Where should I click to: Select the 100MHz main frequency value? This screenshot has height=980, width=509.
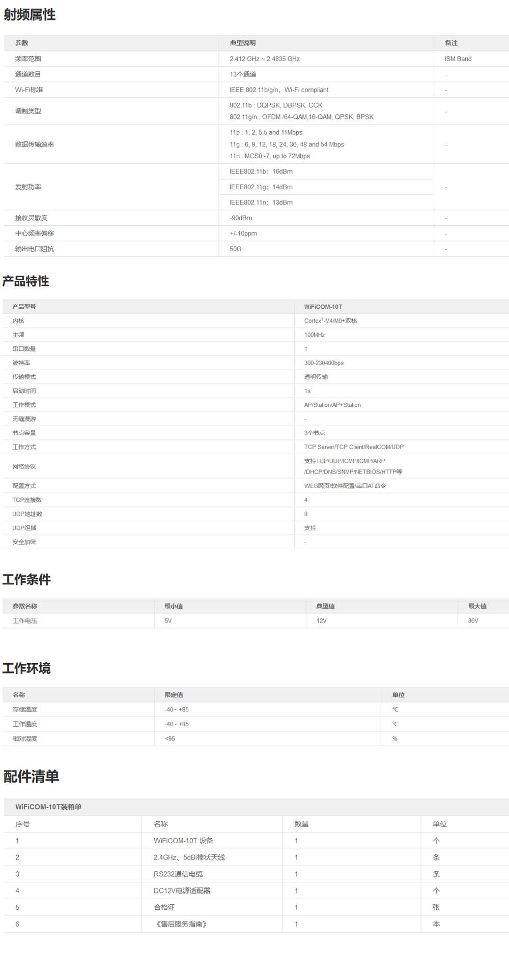click(315, 335)
